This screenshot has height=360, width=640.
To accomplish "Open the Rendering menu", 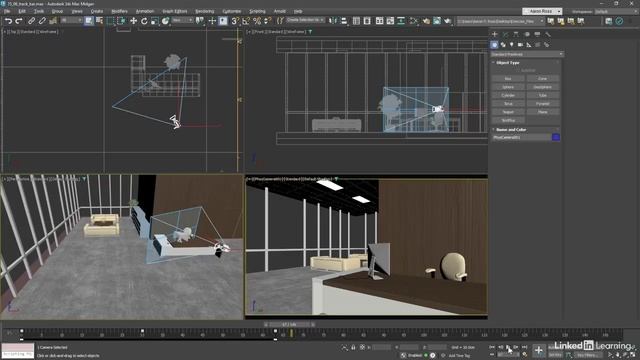I will 204,11.
